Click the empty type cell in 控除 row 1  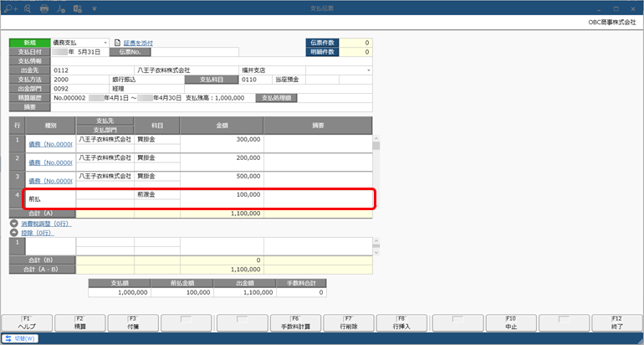point(50,246)
